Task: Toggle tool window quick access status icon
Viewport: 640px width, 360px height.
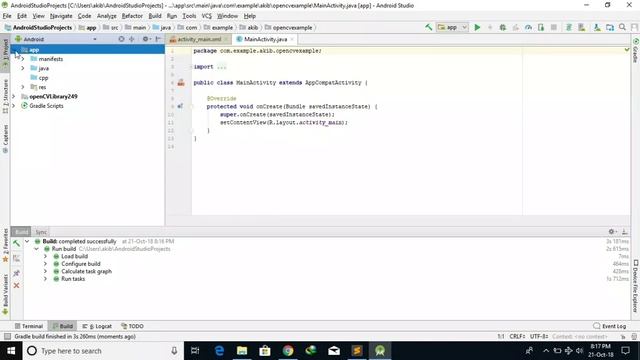Action: coord(7,336)
